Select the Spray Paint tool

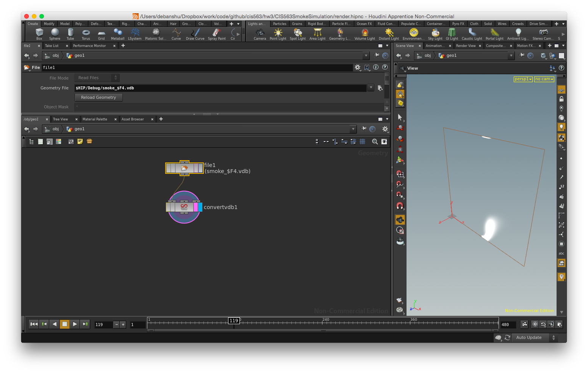pyautogui.click(x=217, y=34)
